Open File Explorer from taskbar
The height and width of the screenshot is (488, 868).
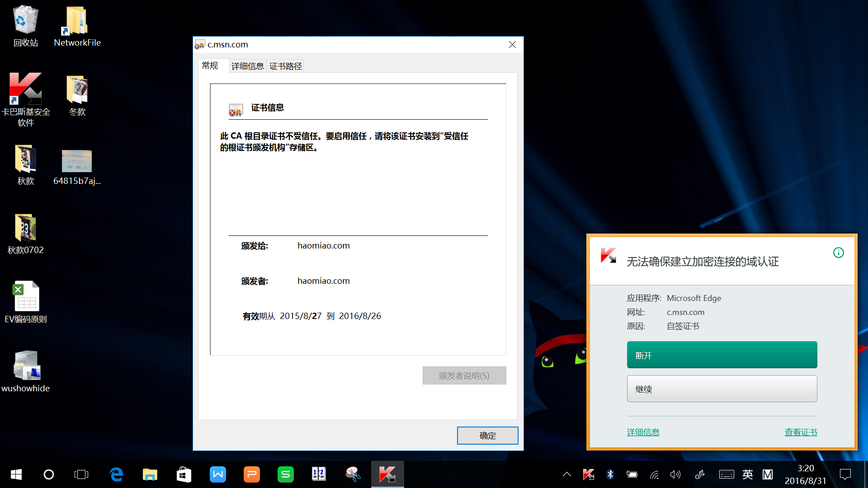(150, 474)
